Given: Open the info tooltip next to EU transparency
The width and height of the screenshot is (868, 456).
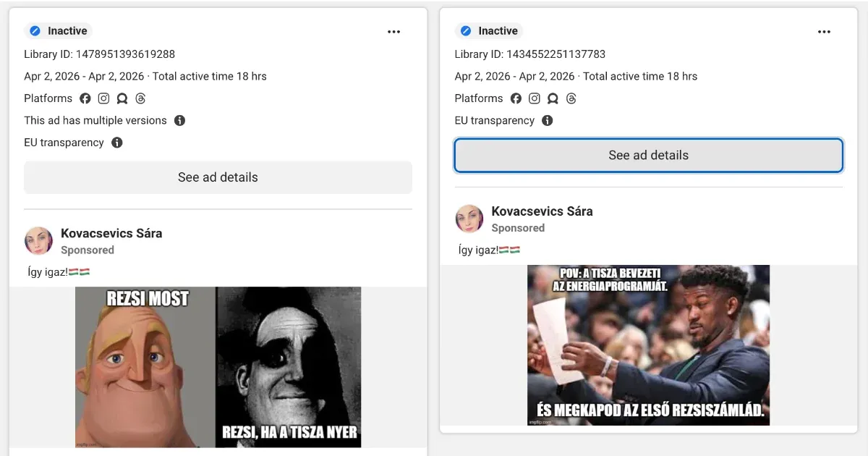Looking at the screenshot, I should 116,143.
